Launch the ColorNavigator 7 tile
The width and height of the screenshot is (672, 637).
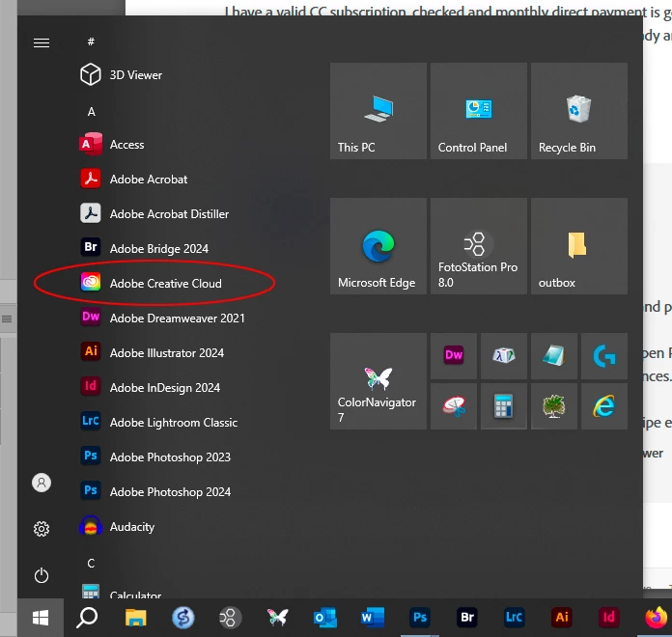(x=378, y=381)
